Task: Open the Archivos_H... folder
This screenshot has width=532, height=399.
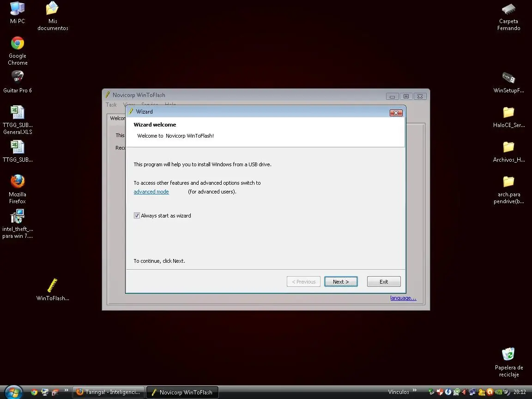Action: (x=508, y=151)
